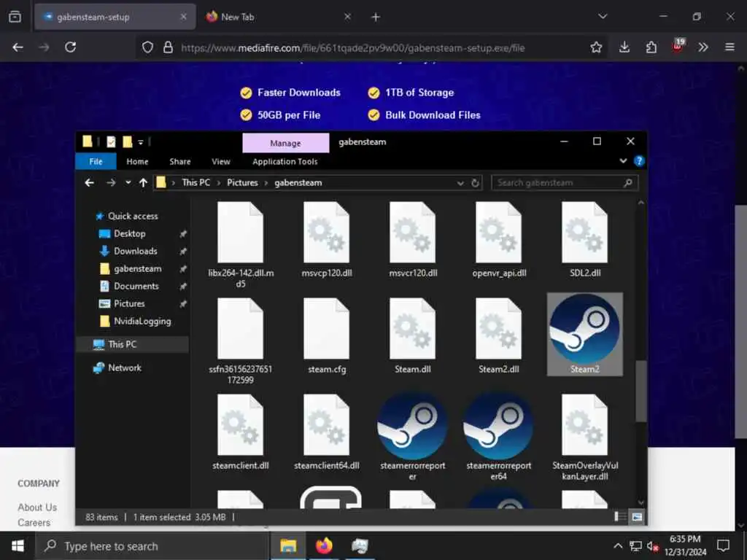The height and width of the screenshot is (560, 747).
Task: Open Documents in Quick access
Action: point(136,286)
